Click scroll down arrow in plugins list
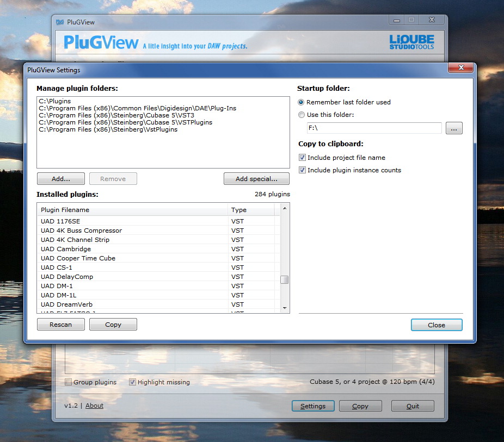504x442 pixels. [x=285, y=308]
